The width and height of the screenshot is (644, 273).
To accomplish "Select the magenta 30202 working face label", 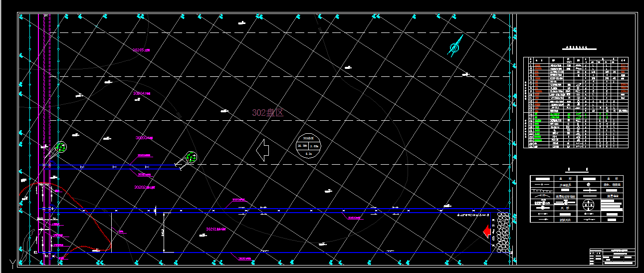I will point(145,187).
